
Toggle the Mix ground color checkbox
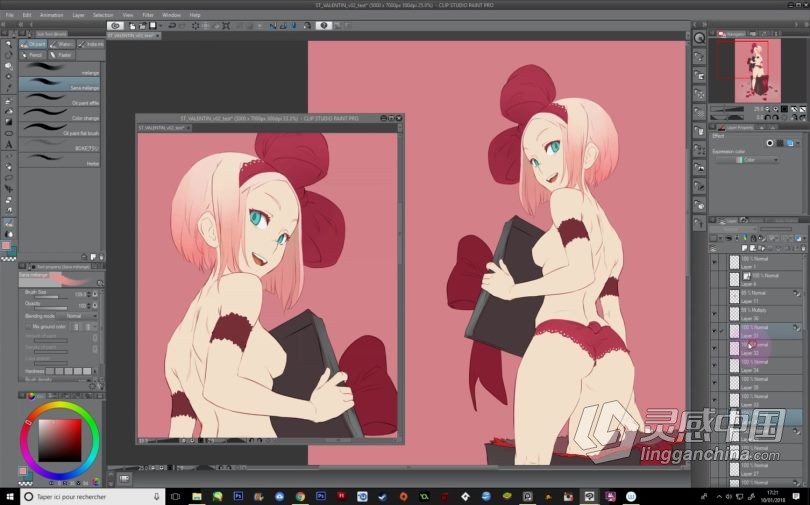pos(28,326)
